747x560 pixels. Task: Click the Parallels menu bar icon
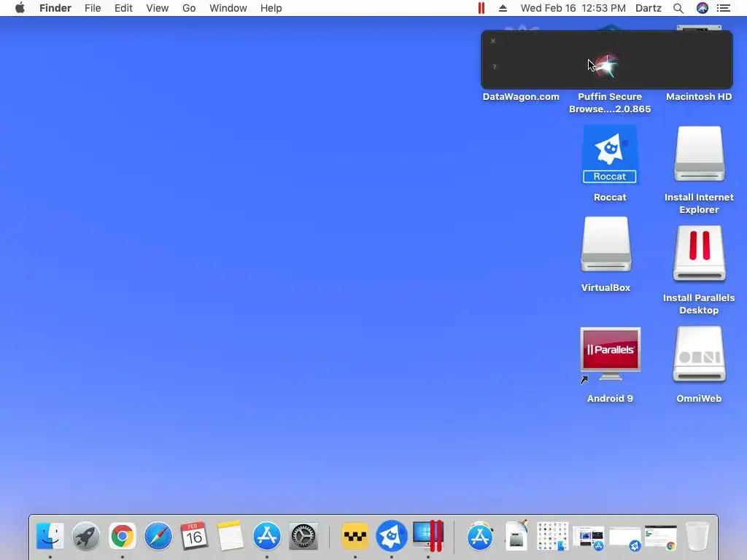(481, 8)
